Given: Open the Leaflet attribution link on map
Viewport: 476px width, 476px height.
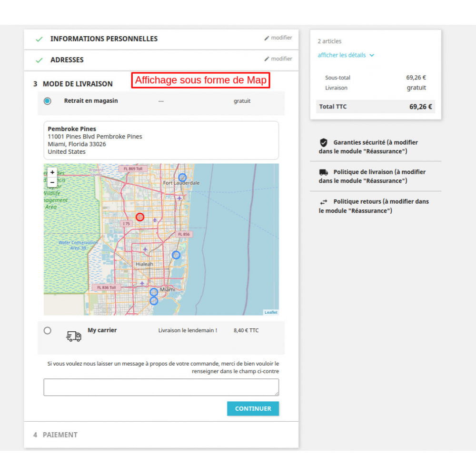Looking at the screenshot, I should click(x=271, y=312).
